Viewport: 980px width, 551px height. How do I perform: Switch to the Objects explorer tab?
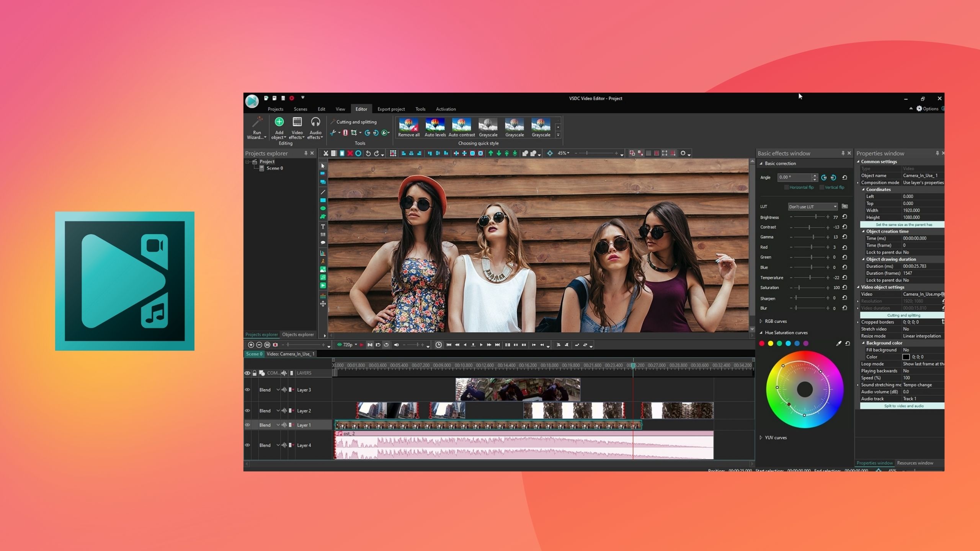click(298, 334)
